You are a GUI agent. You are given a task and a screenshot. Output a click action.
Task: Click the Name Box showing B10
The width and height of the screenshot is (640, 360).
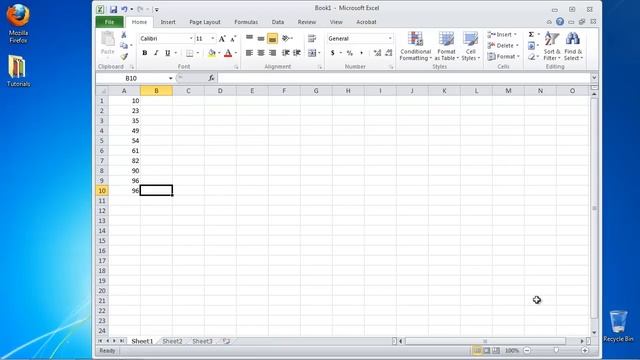coord(131,78)
